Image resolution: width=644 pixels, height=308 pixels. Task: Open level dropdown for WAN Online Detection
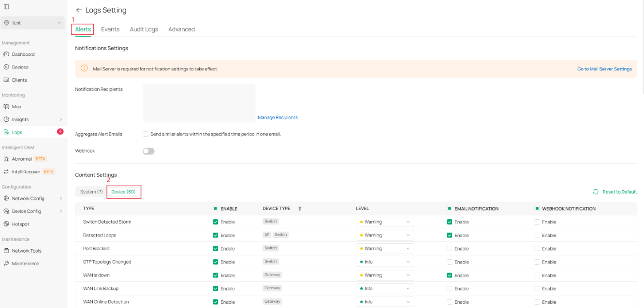tap(385, 302)
